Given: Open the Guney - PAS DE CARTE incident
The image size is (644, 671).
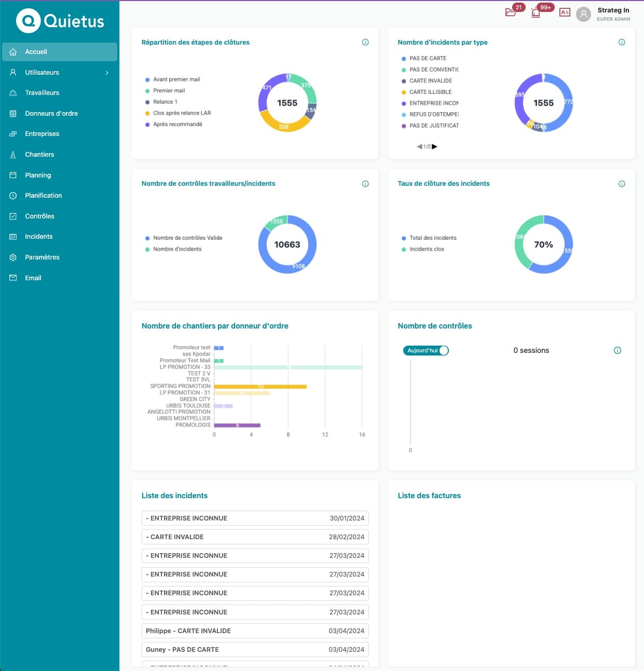Looking at the screenshot, I should [255, 650].
